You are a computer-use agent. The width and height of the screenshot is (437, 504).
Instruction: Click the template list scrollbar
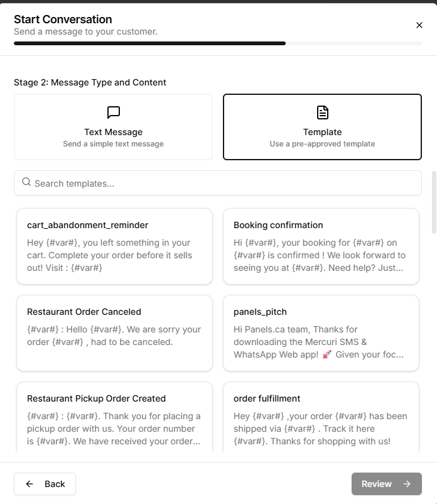coord(434,202)
